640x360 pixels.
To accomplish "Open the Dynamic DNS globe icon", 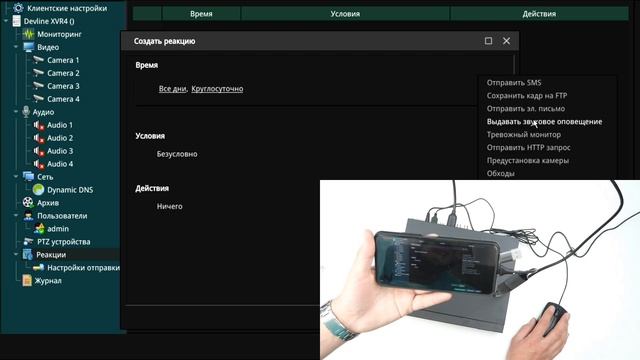I will click(38, 189).
